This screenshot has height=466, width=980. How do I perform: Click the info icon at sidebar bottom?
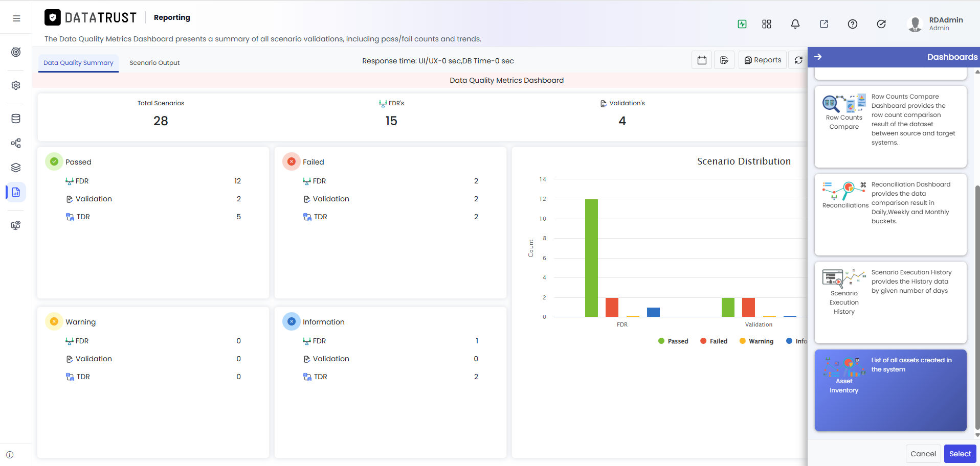(10, 455)
